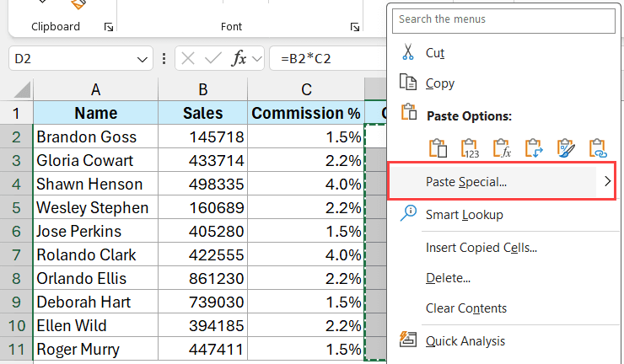The image size is (624, 364).
Task: Click the Search the menus field
Action: click(504, 19)
